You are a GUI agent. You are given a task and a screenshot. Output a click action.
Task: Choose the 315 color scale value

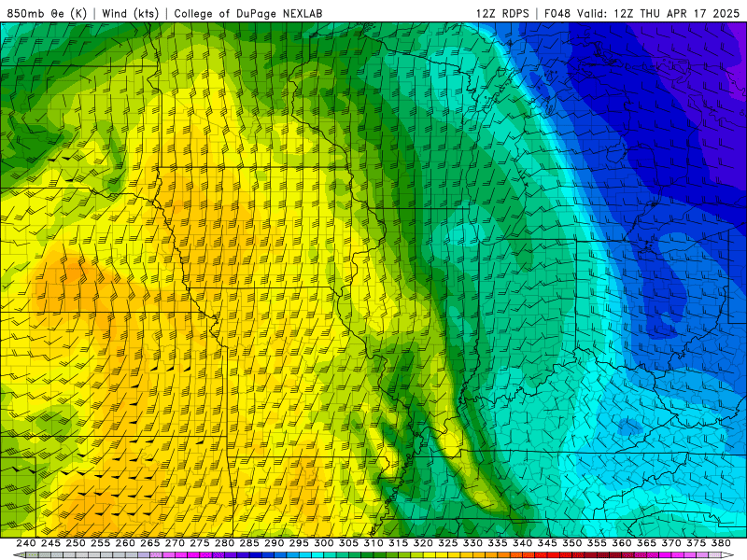click(399, 543)
